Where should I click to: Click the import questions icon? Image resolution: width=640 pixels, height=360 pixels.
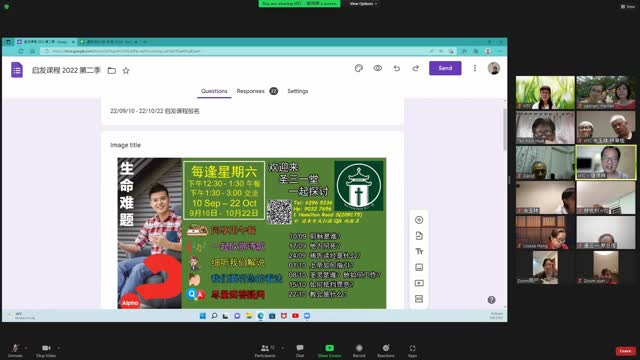419,236
